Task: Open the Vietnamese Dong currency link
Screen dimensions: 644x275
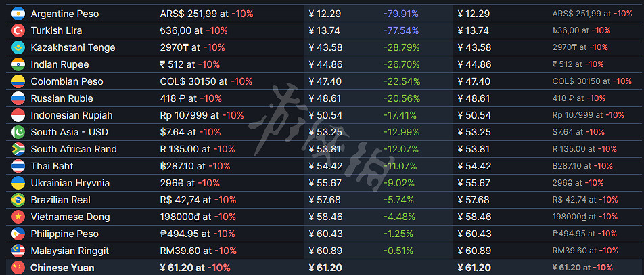Action: click(71, 217)
